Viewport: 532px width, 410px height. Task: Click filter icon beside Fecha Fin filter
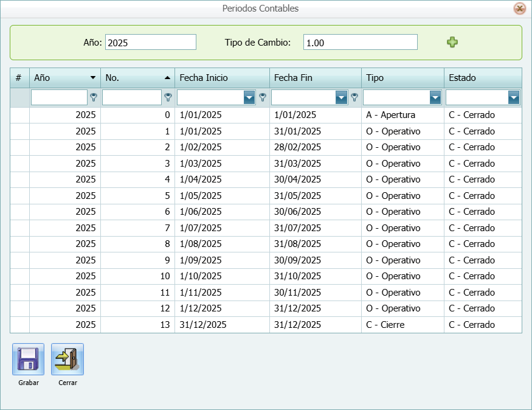[x=354, y=97]
